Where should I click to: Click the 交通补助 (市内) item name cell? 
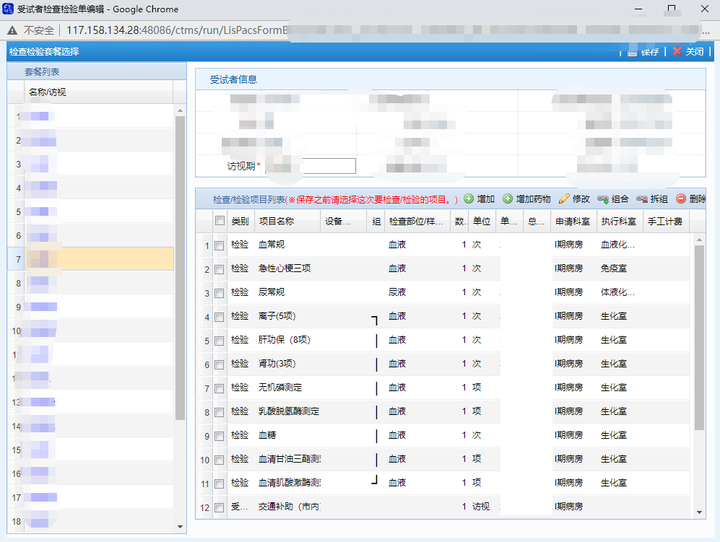pyautogui.click(x=289, y=507)
